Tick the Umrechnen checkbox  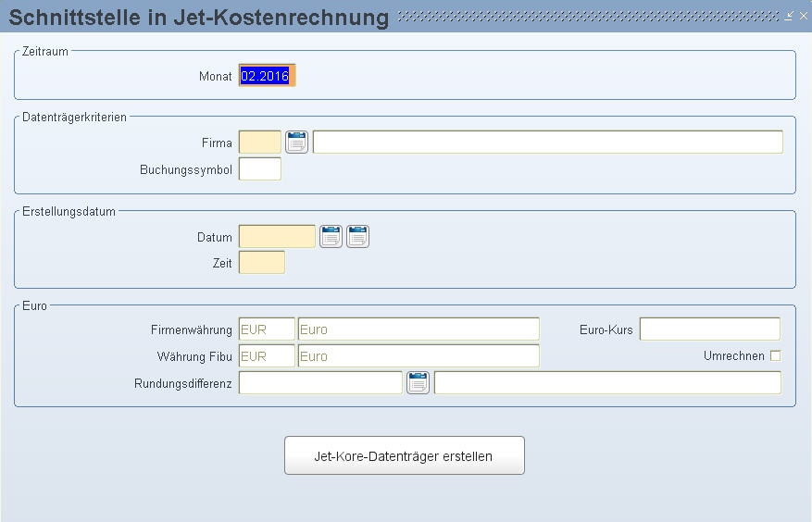coord(775,355)
